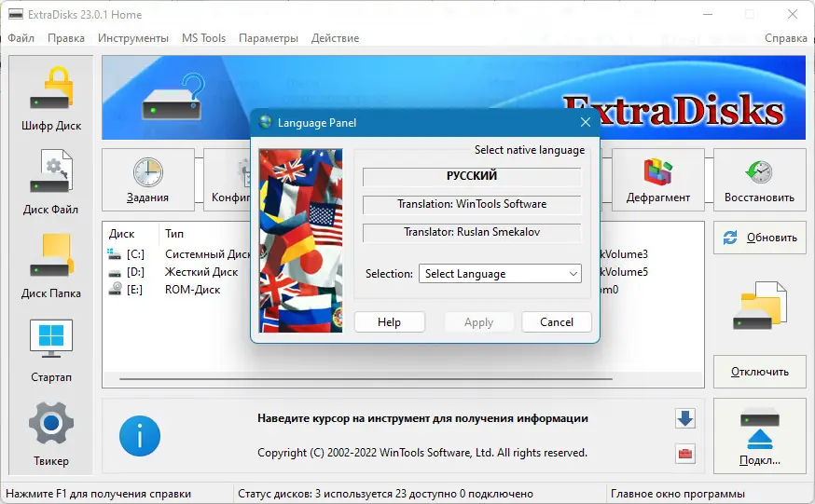Screen dimensions: 815x504
Task: Click the Системный Диск type cell
Action: pos(207,254)
